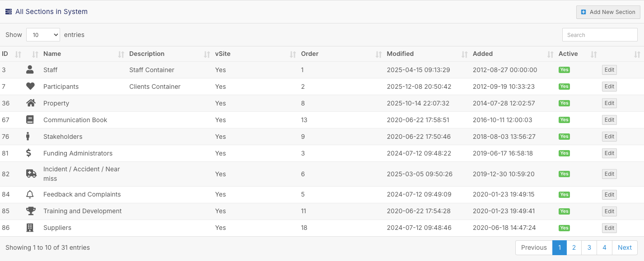Go to pagination page 2
This screenshot has width=644, height=261.
point(574,247)
